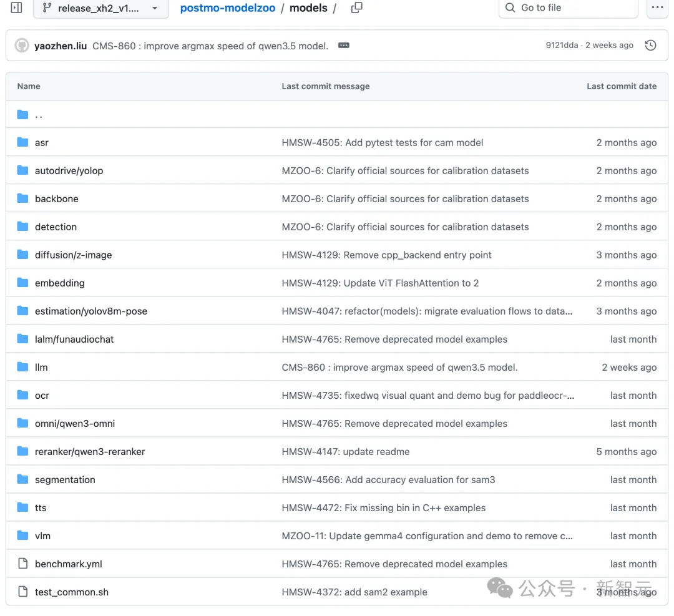
Task: Open the ocr folder
Action: pyautogui.click(x=42, y=396)
